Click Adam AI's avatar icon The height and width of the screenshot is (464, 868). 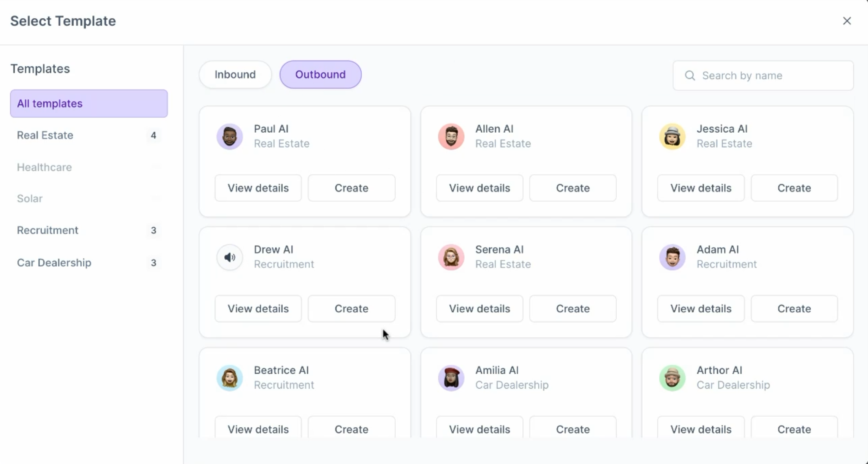[672, 257]
